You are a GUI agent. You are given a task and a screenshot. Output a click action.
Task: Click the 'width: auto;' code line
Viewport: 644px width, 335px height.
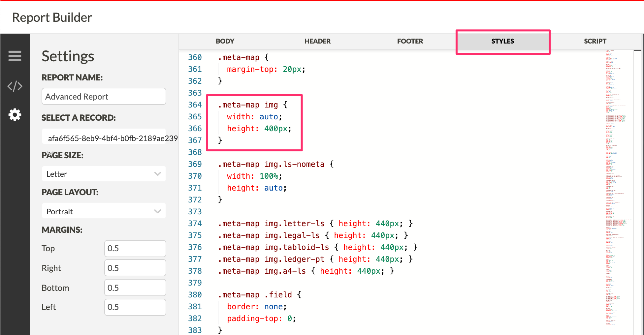click(x=254, y=117)
